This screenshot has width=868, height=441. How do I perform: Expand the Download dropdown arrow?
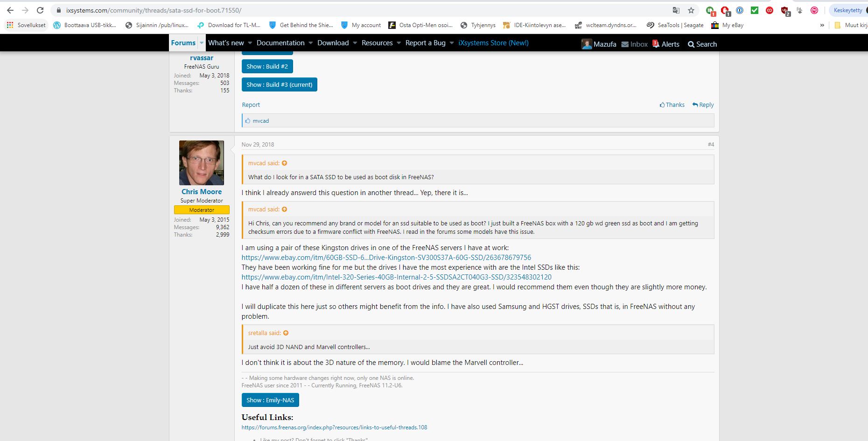coord(355,43)
